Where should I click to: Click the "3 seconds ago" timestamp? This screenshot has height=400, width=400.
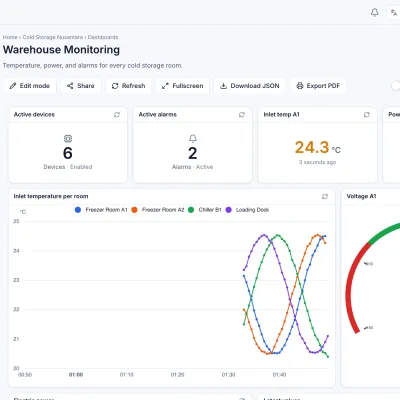coord(317,162)
